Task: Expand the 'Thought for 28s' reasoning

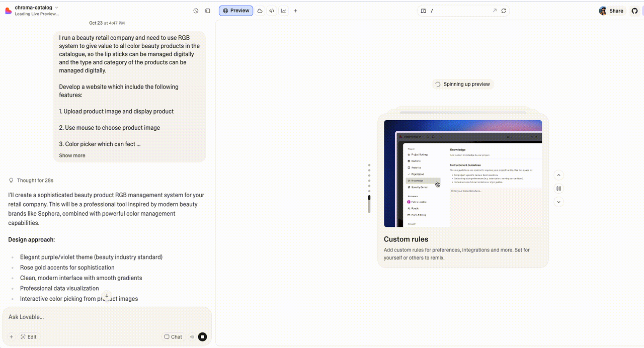Action: [x=35, y=180]
